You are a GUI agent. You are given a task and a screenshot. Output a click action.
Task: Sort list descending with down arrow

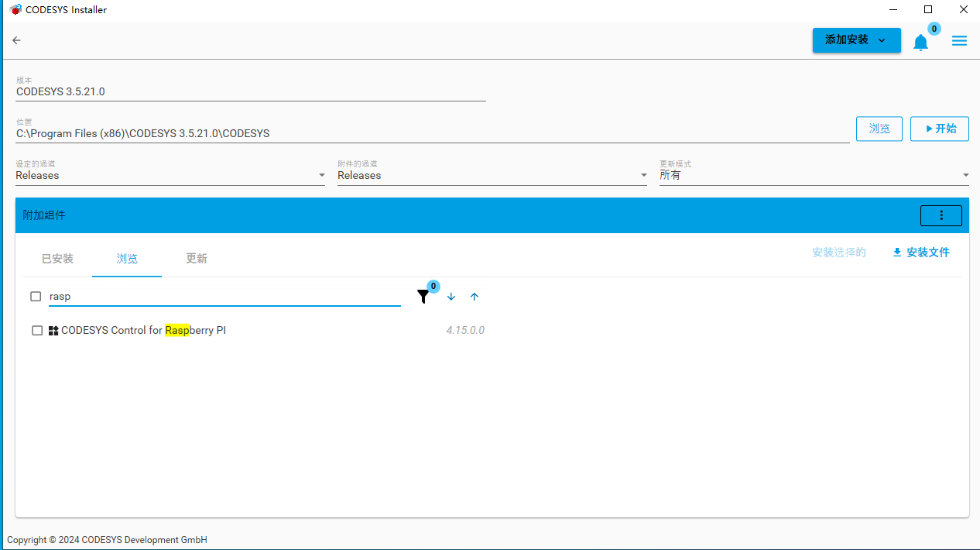point(451,297)
